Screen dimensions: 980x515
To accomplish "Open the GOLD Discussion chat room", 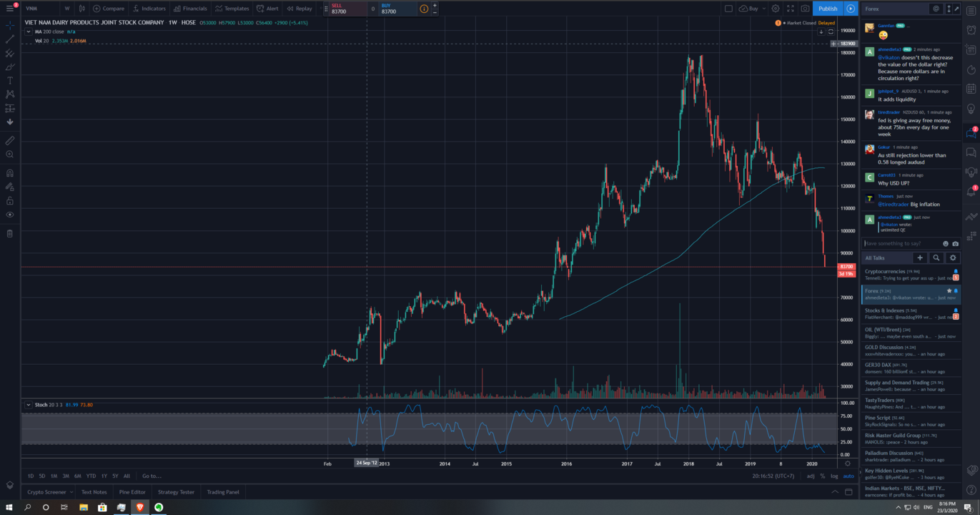I will (x=911, y=350).
